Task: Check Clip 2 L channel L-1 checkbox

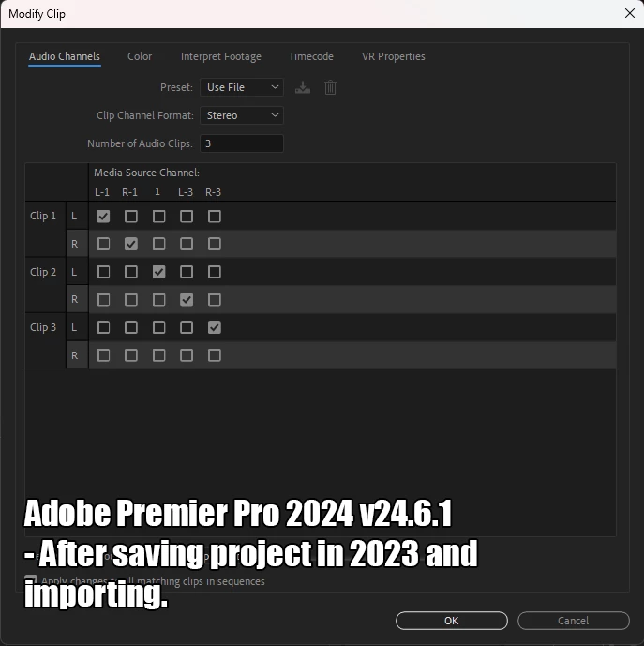Action: pyautogui.click(x=103, y=272)
